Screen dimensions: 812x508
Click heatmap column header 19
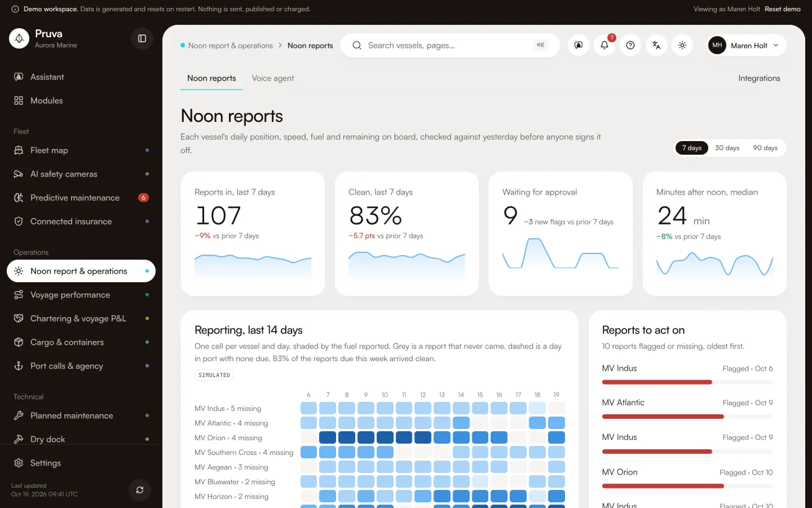click(557, 395)
